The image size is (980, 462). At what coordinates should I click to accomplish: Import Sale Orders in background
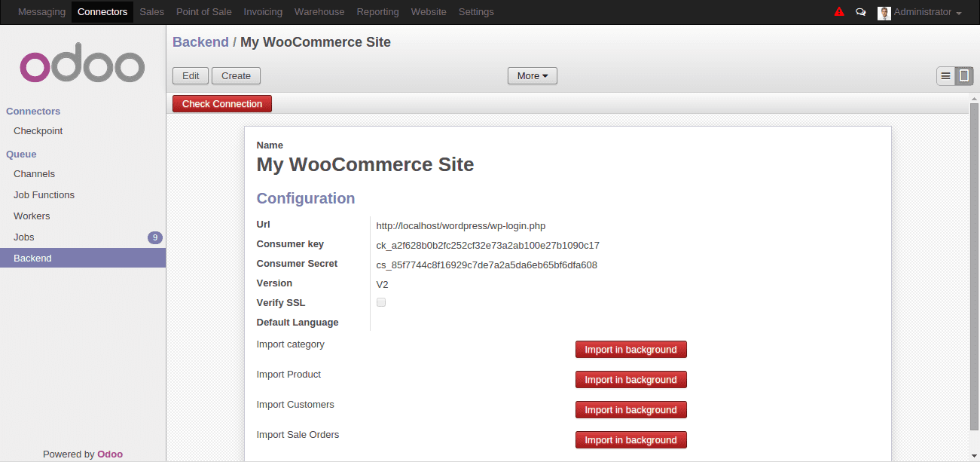click(631, 440)
